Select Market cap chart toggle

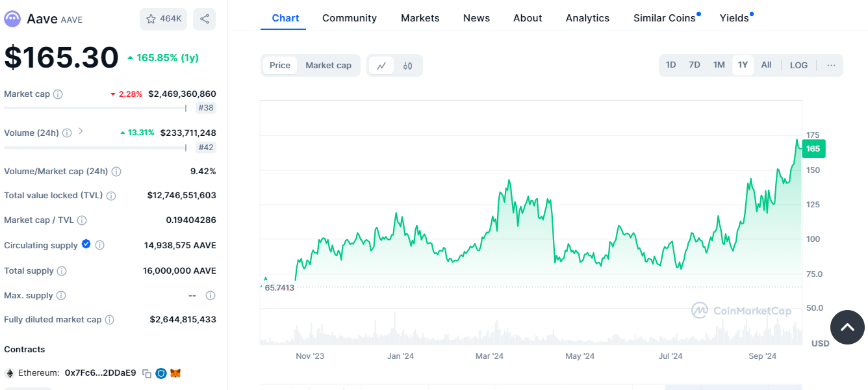328,65
